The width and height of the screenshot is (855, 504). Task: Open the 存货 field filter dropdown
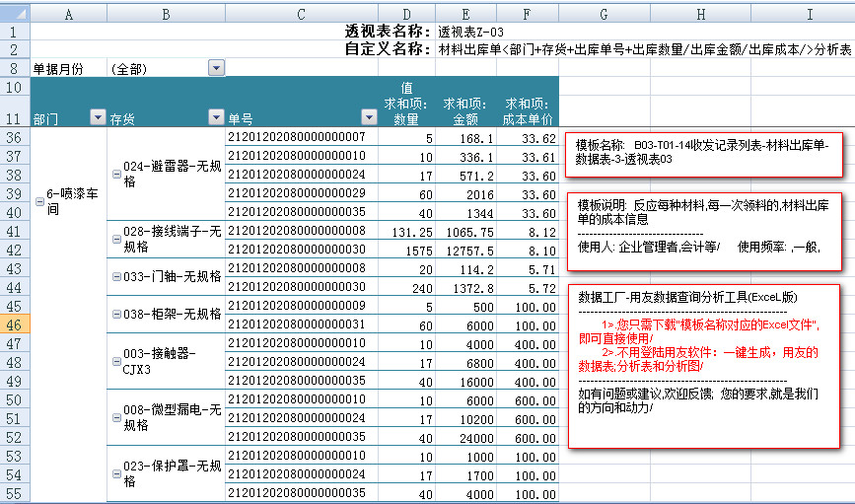tap(216, 117)
